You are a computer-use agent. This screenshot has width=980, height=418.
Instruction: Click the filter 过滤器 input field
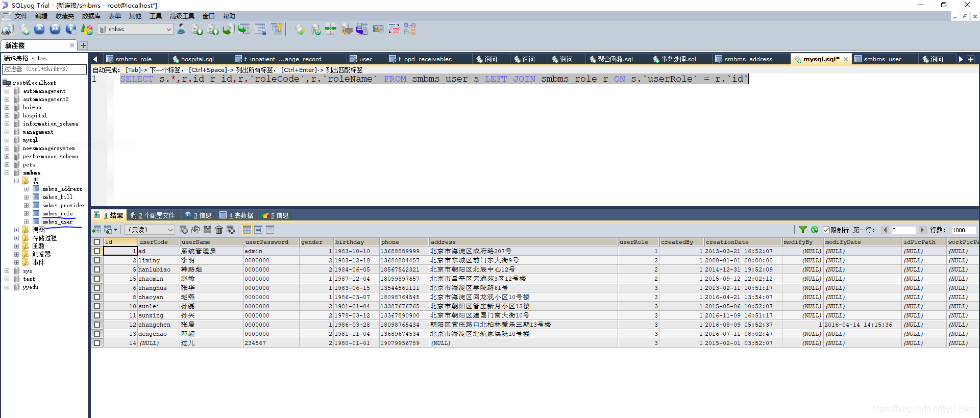coord(44,69)
